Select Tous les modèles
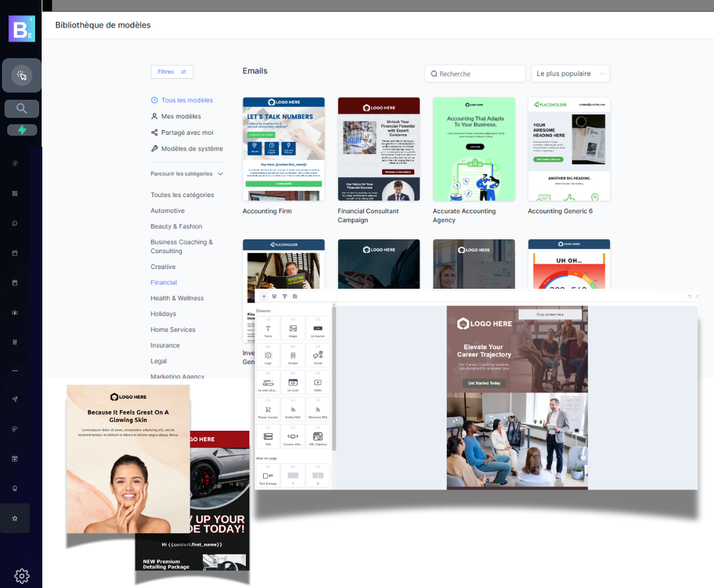Screen dimensions: 714x588 pos(182,100)
